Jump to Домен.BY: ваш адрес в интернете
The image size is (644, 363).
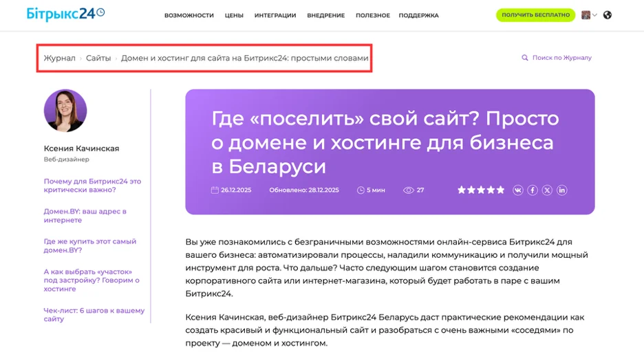tap(85, 216)
